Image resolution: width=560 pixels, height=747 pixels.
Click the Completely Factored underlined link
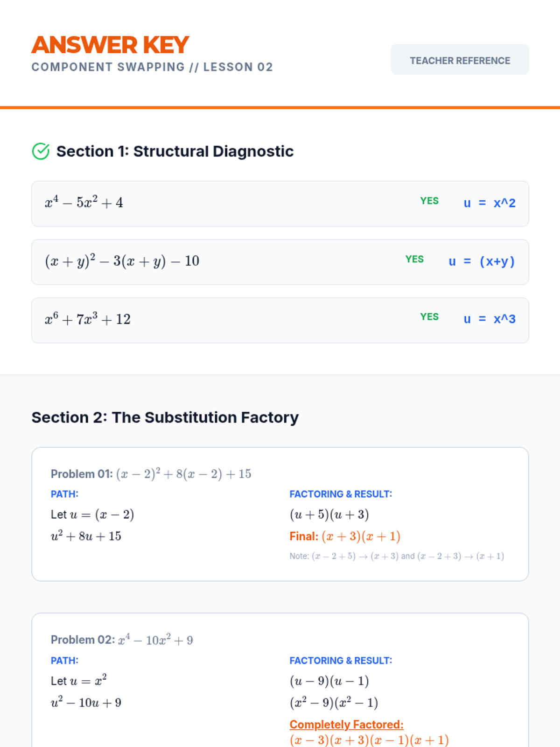(346, 725)
